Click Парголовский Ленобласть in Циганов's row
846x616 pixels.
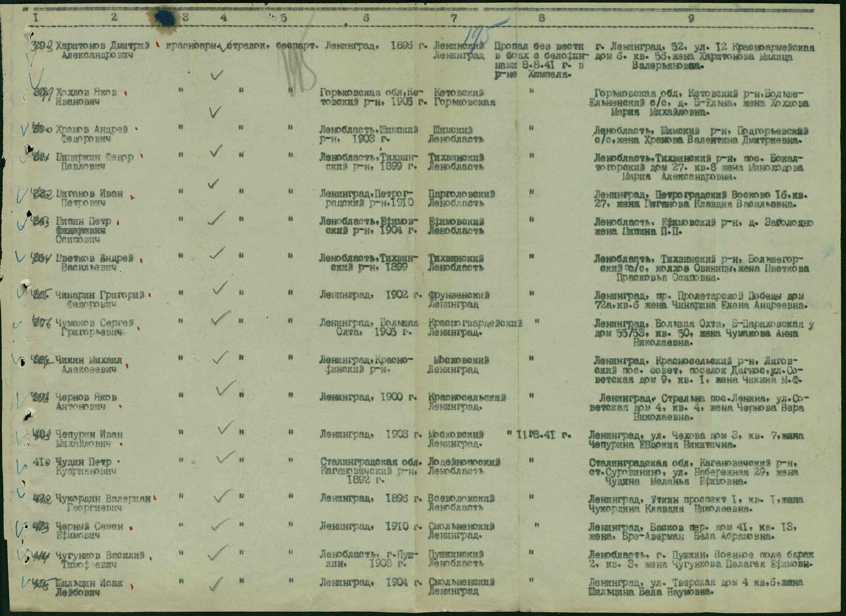click(x=461, y=198)
